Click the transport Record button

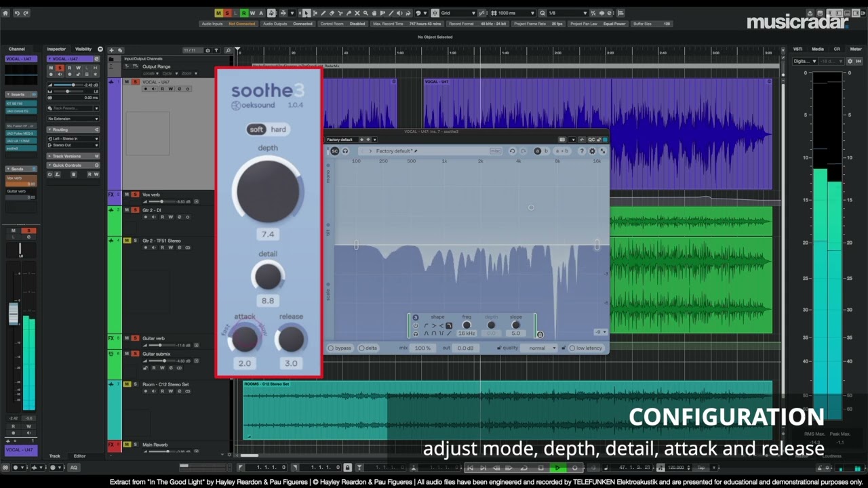(575, 468)
